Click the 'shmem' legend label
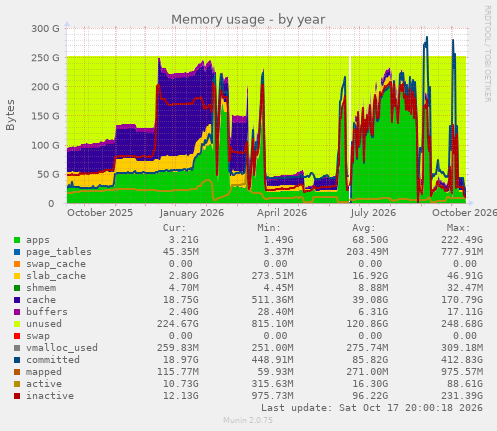 coord(41,288)
